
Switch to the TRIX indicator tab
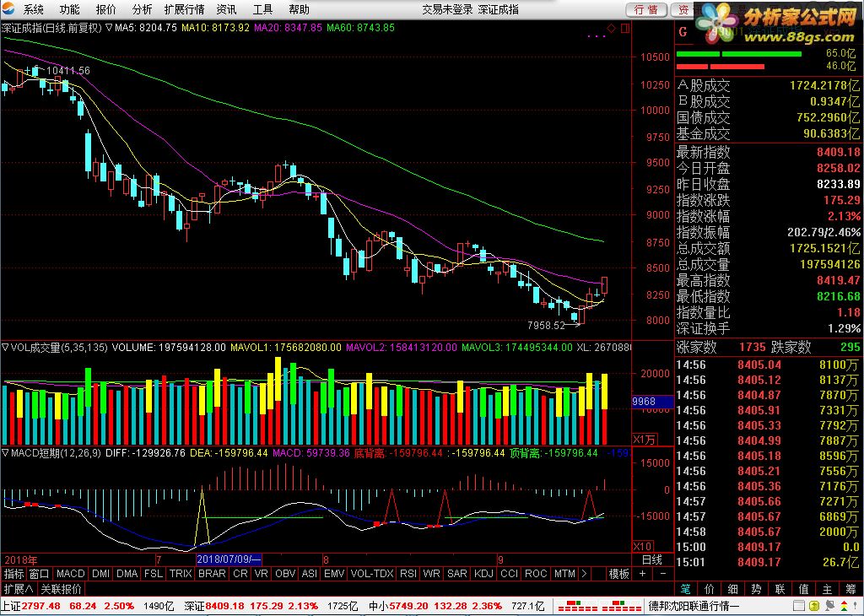tap(181, 574)
